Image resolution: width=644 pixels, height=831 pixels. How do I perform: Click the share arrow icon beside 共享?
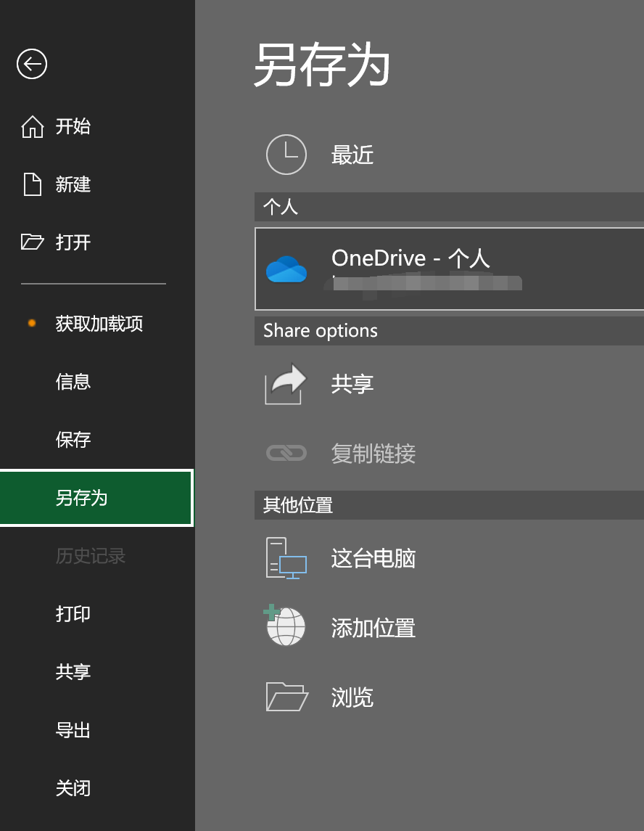click(286, 384)
